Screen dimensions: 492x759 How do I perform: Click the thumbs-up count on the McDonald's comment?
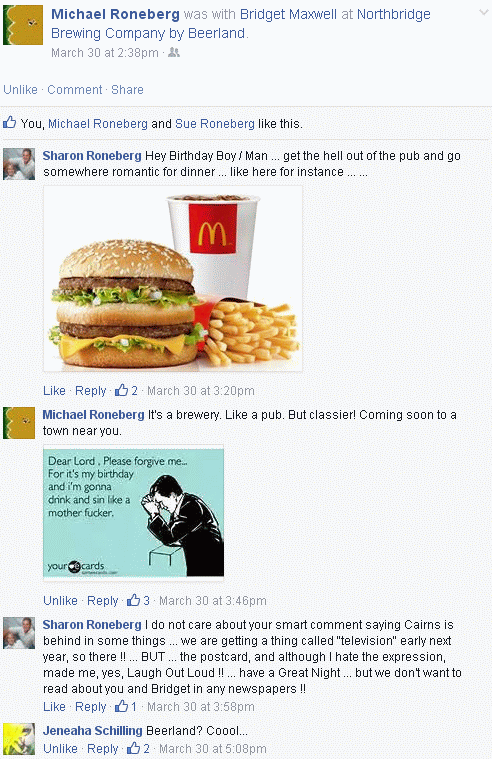click(x=126, y=390)
